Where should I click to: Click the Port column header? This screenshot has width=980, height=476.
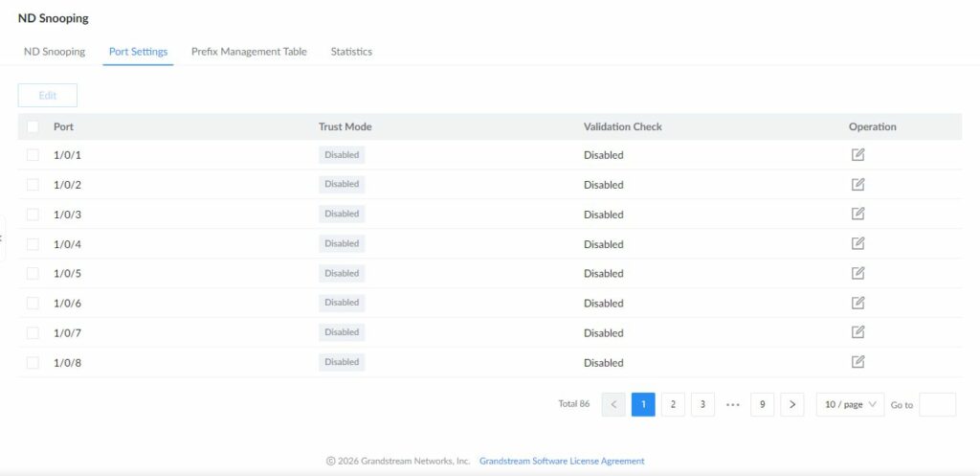coord(63,126)
